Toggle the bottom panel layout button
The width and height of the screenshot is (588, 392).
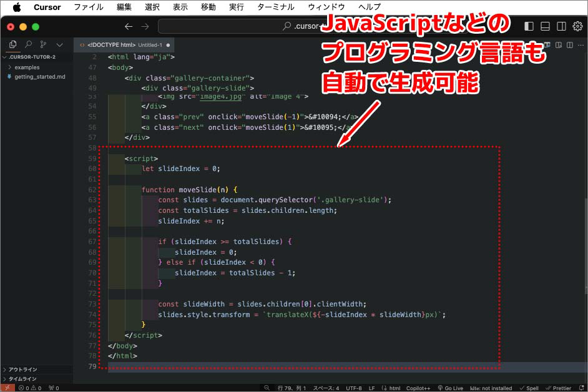click(545, 26)
